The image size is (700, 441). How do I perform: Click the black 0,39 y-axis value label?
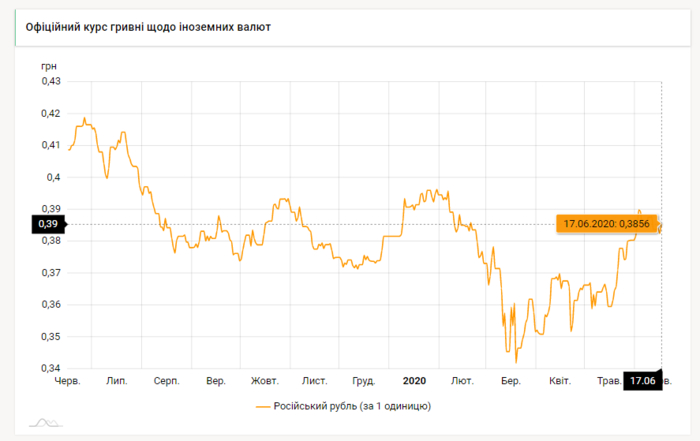[x=48, y=225]
